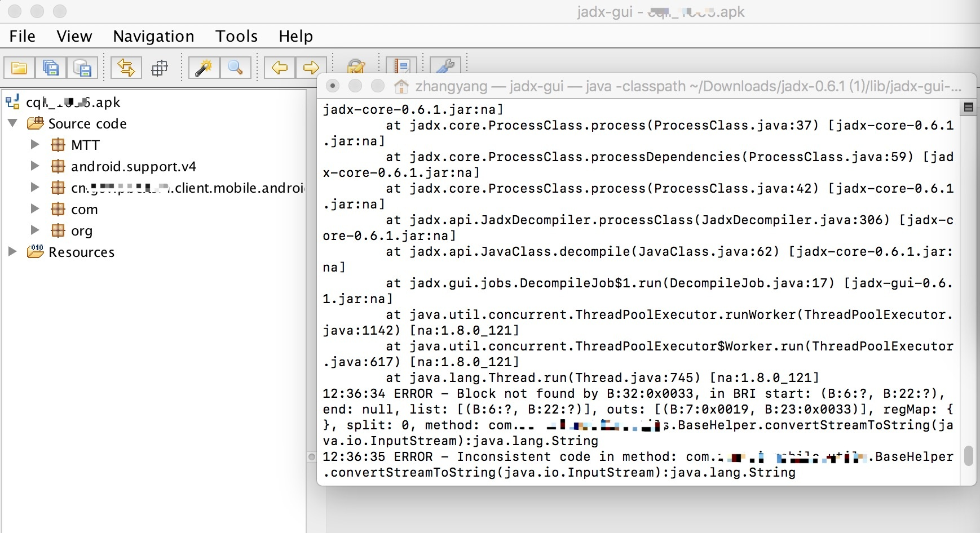980x533 pixels.
Task: Click the Export as gradle project icon
Action: point(82,68)
